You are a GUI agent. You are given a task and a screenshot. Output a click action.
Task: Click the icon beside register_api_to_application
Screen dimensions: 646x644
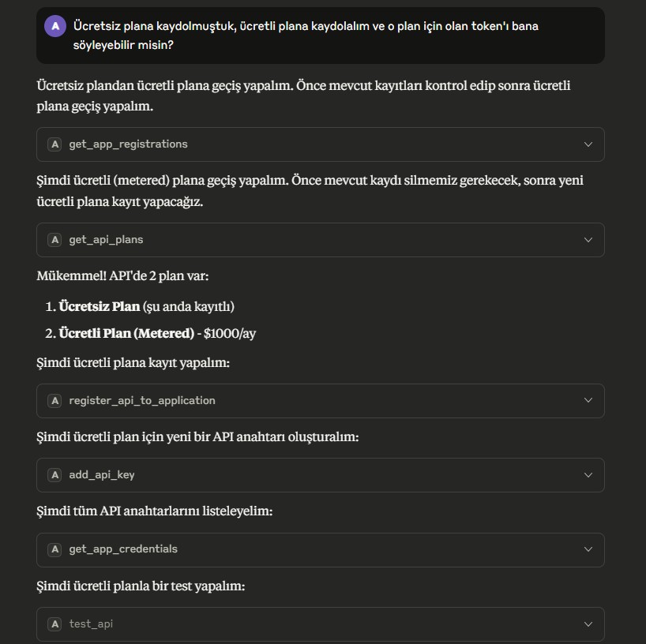(54, 401)
